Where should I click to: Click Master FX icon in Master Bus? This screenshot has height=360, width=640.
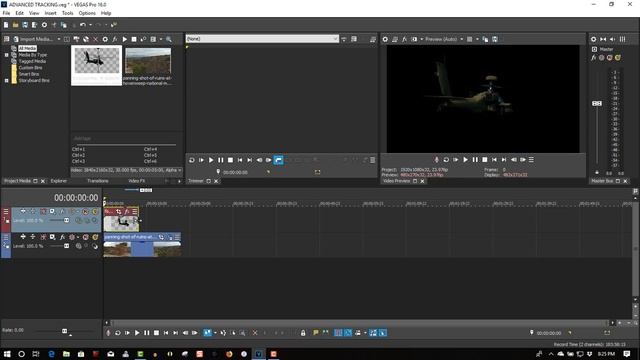click(593, 58)
